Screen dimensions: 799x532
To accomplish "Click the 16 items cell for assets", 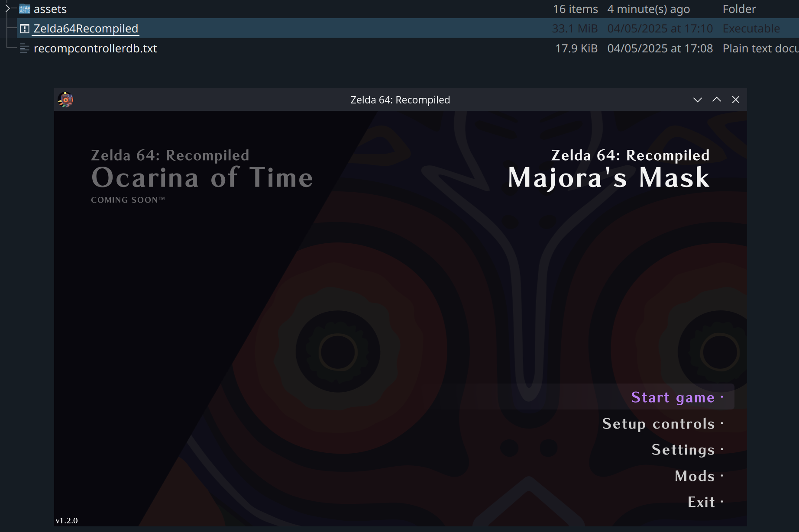I will click(575, 9).
